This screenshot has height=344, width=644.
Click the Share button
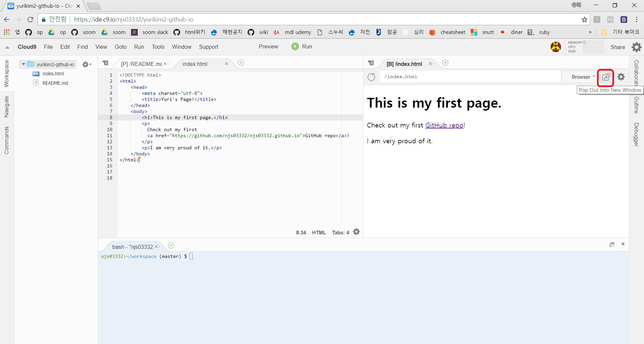617,47
